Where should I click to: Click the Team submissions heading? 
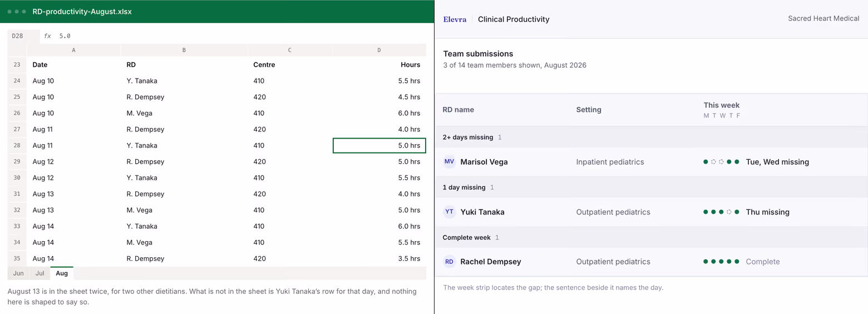(478, 54)
